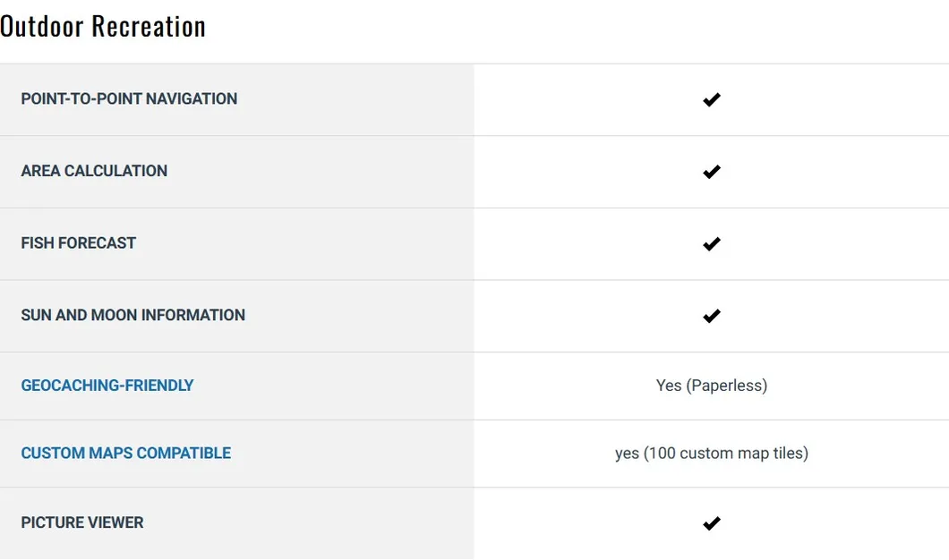The width and height of the screenshot is (949, 560).
Task: Click the Sun and Moon Information checkmark
Action: pyautogui.click(x=712, y=316)
